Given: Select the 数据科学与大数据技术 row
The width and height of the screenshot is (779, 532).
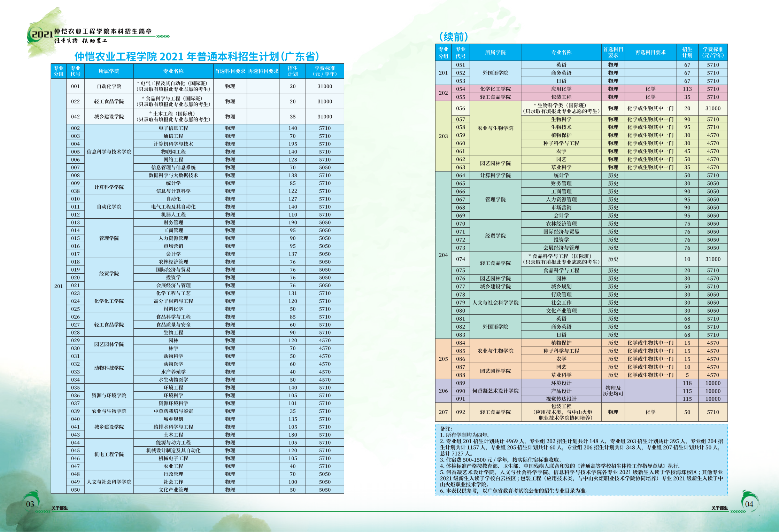Looking at the screenshot, I should [173, 175].
